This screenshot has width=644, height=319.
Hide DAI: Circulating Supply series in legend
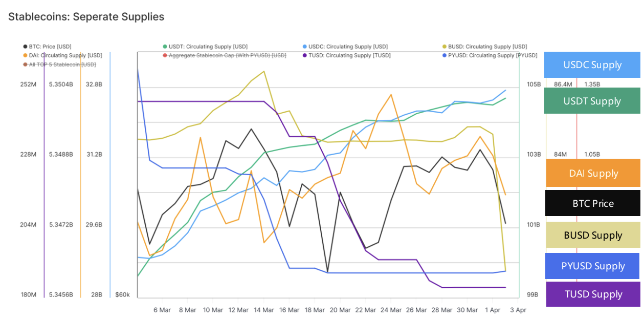62,55
